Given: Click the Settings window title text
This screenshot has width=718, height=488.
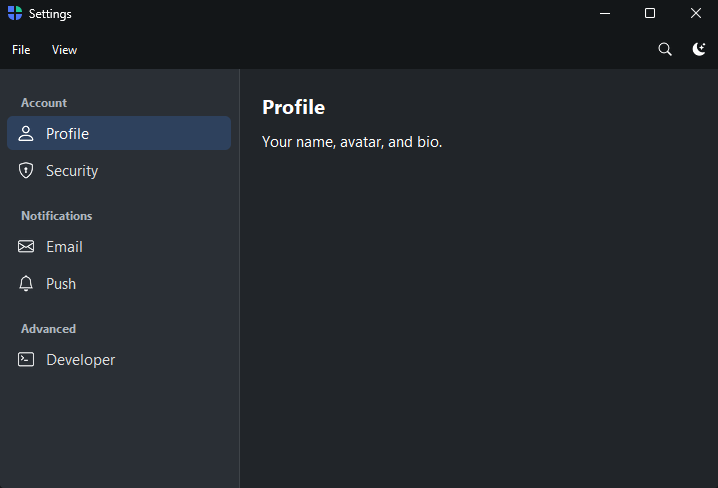Looking at the screenshot, I should tap(50, 14).
